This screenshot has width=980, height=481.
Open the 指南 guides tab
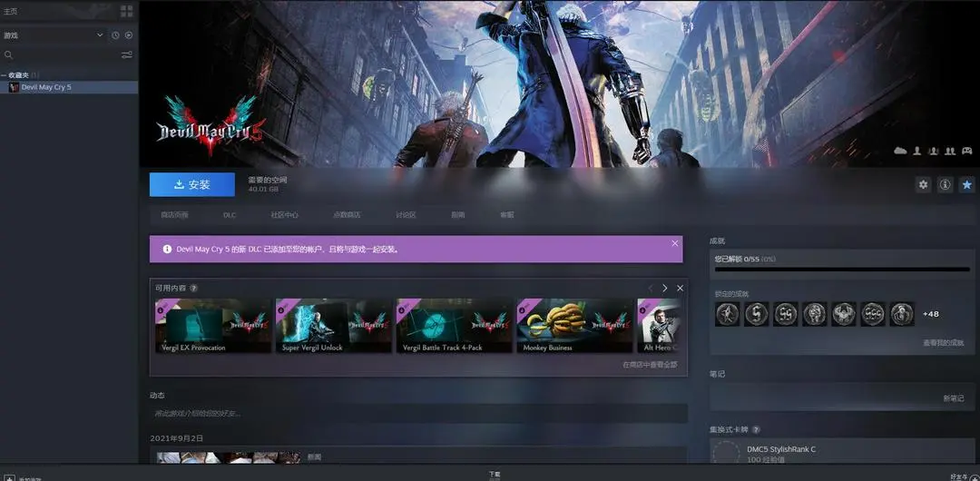[458, 214]
